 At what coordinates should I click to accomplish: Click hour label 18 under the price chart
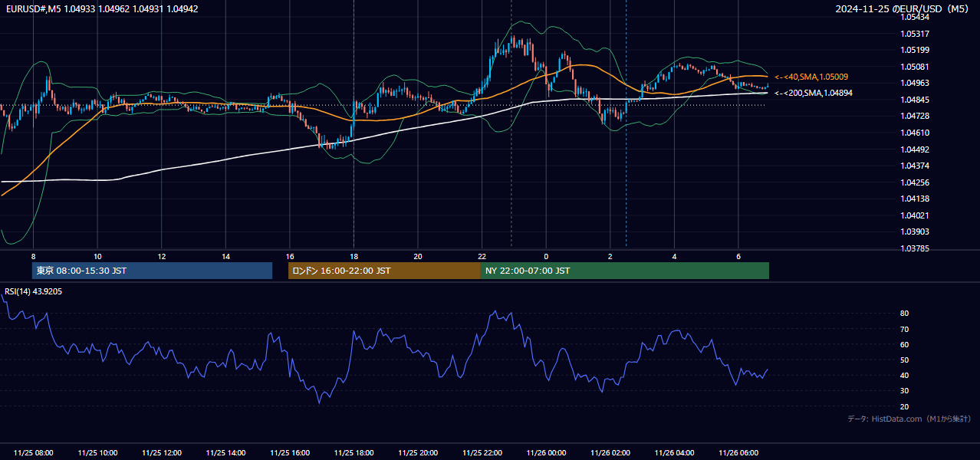pos(354,256)
